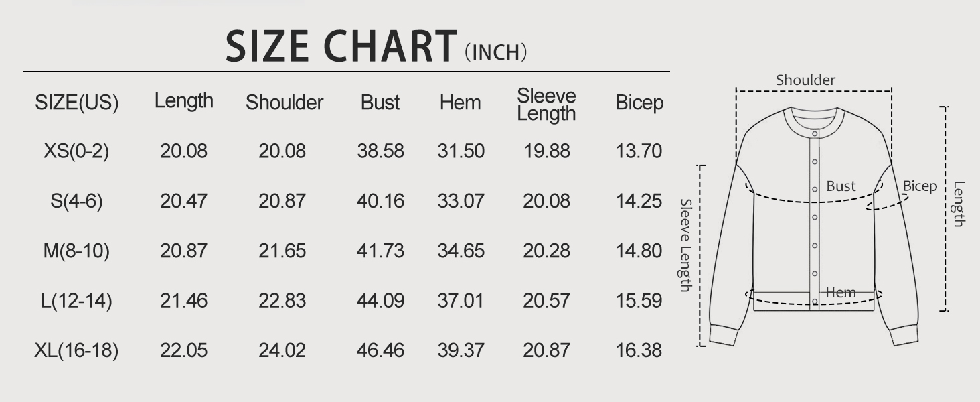Select the XS(0-2) size row label
This screenshot has width=980, height=402.
click(76, 151)
